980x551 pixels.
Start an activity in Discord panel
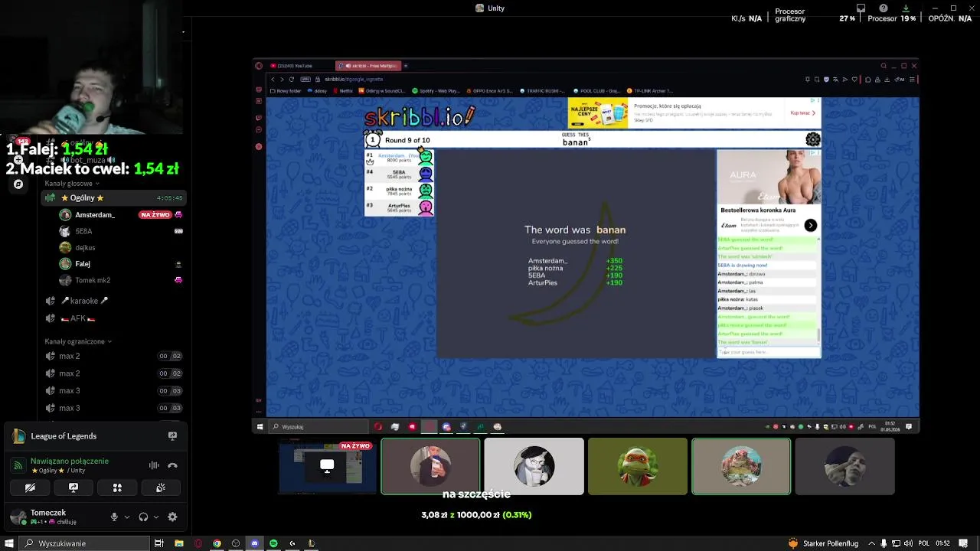coord(117,487)
